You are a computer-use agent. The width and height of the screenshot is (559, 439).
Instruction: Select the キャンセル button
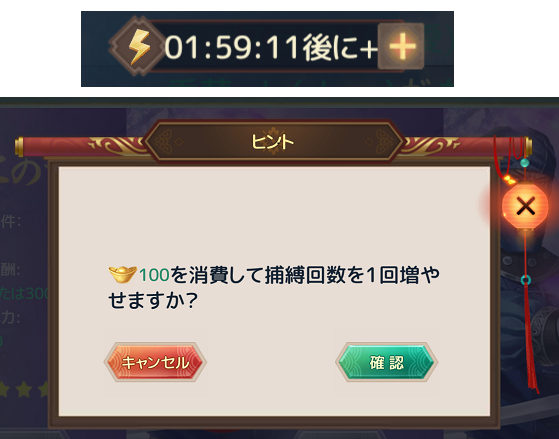coord(155,362)
